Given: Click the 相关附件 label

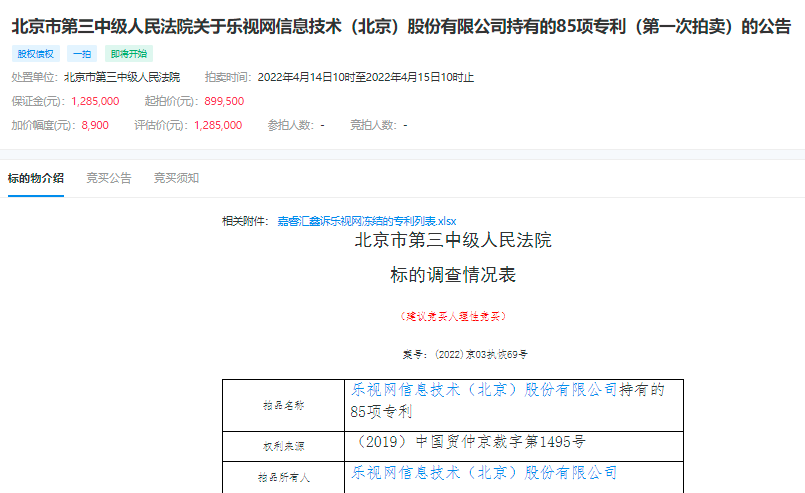Looking at the screenshot, I should 245,221.
